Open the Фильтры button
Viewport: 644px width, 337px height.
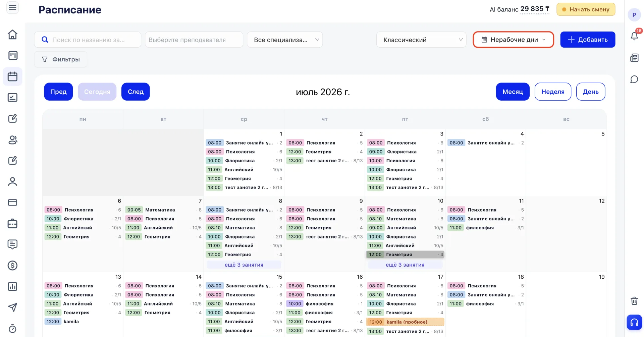[x=61, y=59]
